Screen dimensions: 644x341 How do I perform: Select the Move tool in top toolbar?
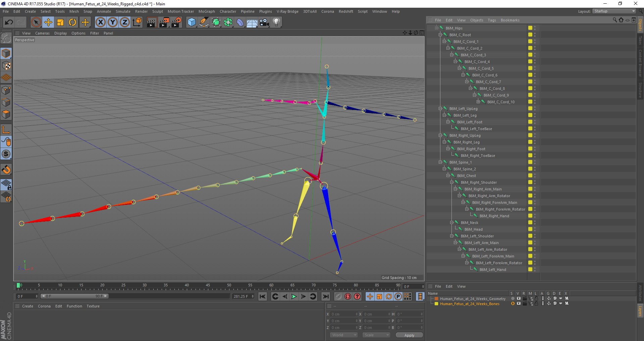(48, 22)
